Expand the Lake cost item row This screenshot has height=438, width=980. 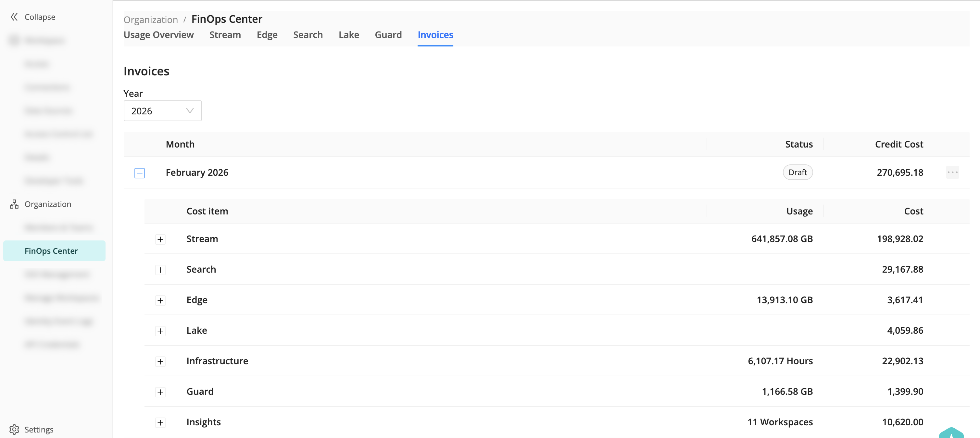click(x=160, y=331)
